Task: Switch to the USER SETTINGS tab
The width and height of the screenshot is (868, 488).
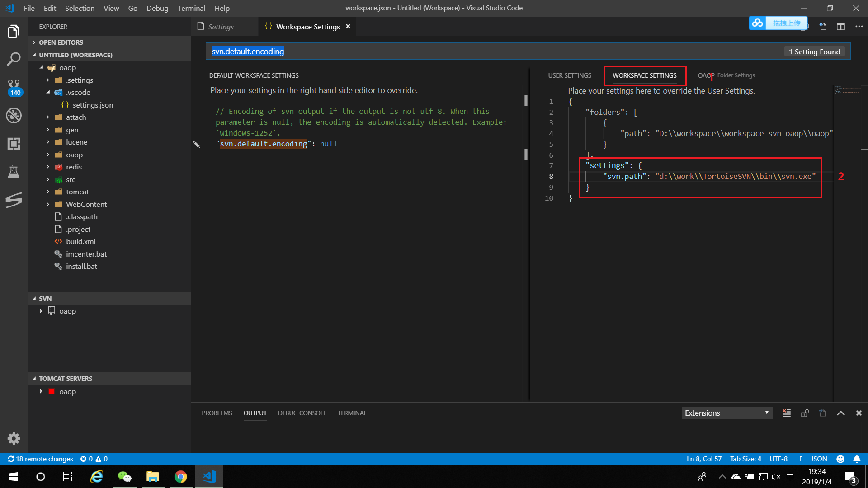Action: point(569,75)
